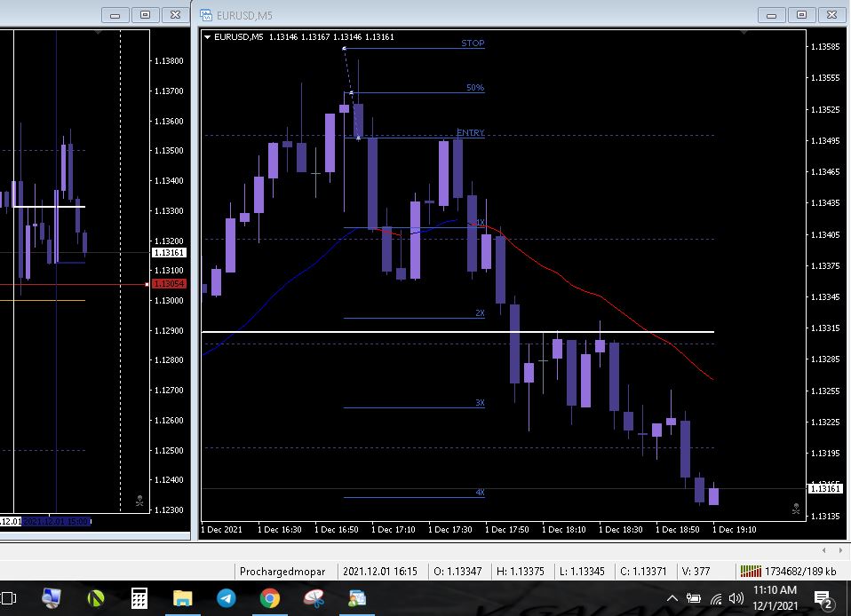Click the 1734682/189 kb traffic indicator
Image resolution: width=851 pixels, height=616 pixels.
click(800, 571)
